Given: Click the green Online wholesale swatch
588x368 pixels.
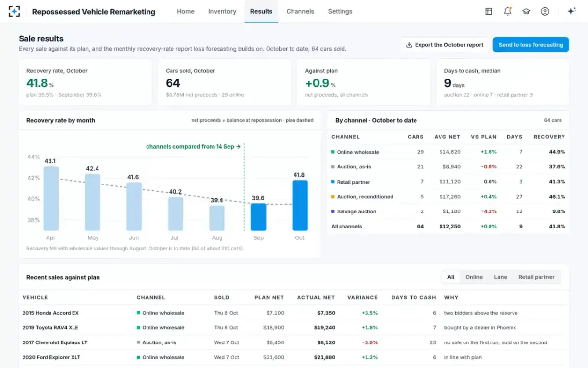Looking at the screenshot, I should pos(333,152).
